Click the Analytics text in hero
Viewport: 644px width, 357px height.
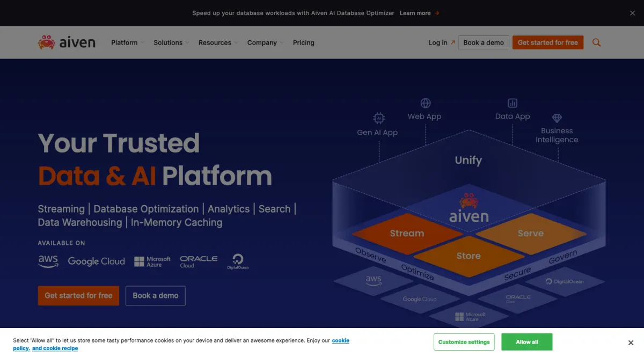pos(229,209)
